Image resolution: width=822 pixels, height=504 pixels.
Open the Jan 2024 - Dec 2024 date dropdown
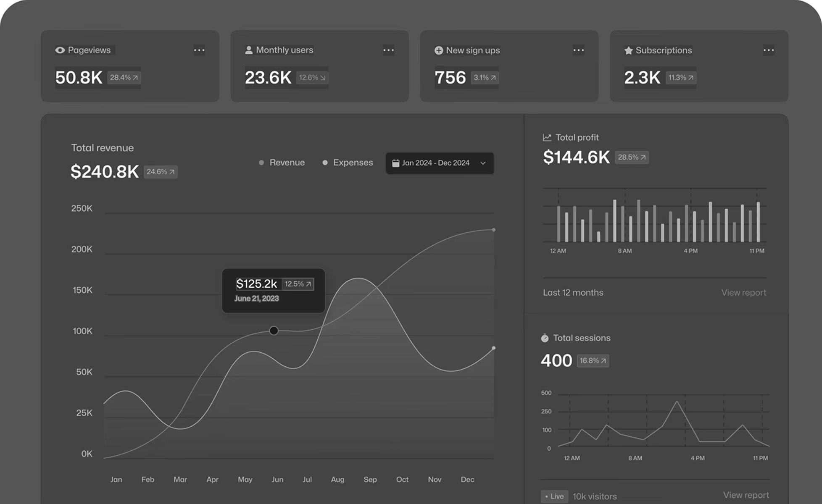[440, 163]
